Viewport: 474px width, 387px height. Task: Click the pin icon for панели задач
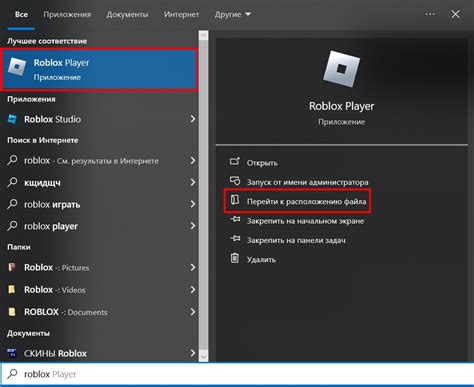(x=235, y=239)
